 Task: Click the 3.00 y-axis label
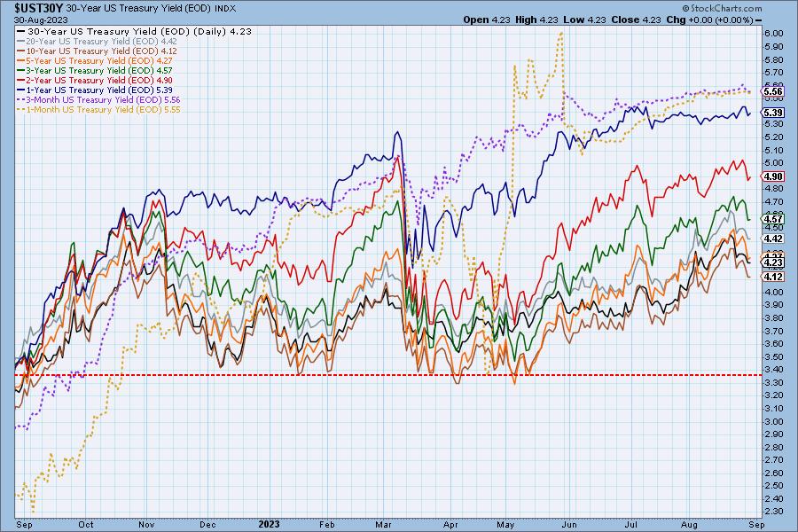(774, 421)
